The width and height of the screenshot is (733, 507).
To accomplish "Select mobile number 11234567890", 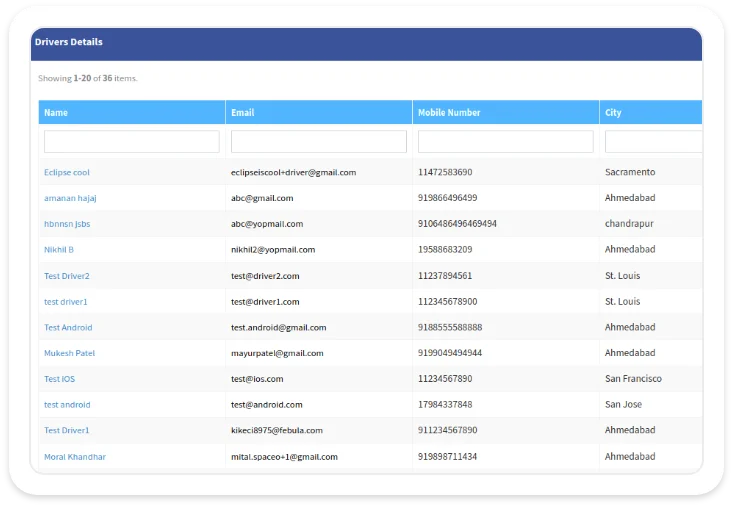I will [x=445, y=378].
